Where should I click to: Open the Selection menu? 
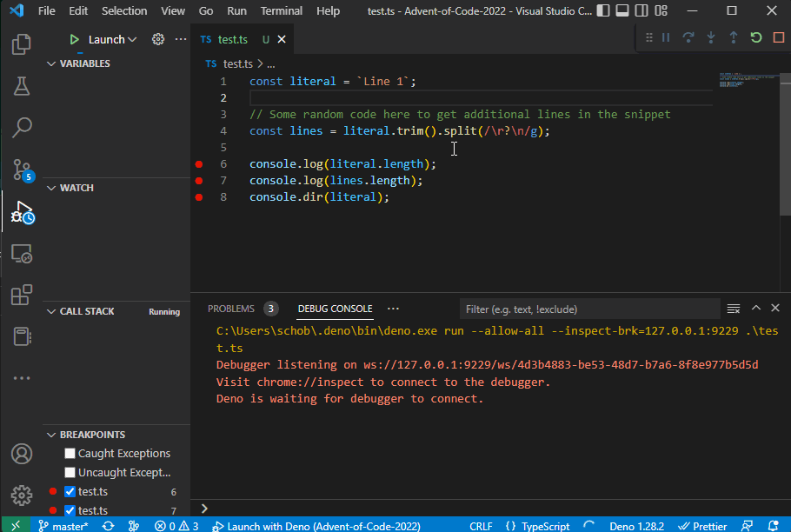[124, 10]
